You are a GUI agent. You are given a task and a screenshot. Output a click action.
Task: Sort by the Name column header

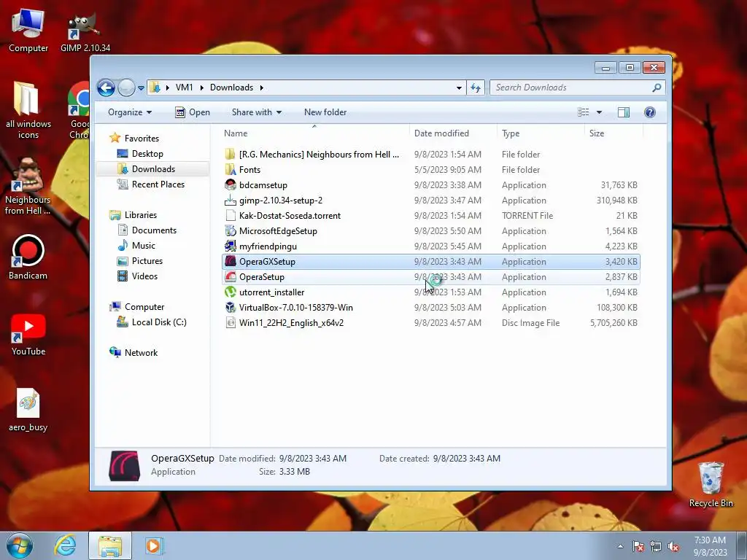[314, 133]
